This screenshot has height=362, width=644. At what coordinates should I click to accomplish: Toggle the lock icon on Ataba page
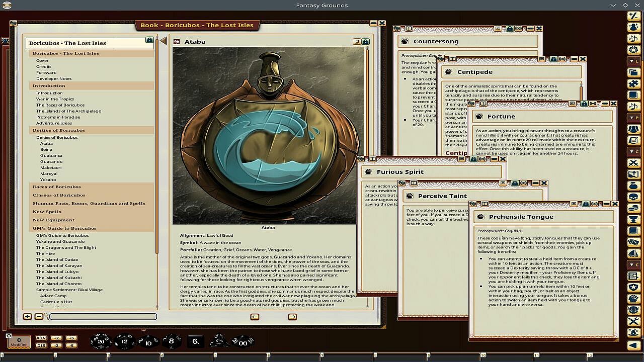[366, 42]
